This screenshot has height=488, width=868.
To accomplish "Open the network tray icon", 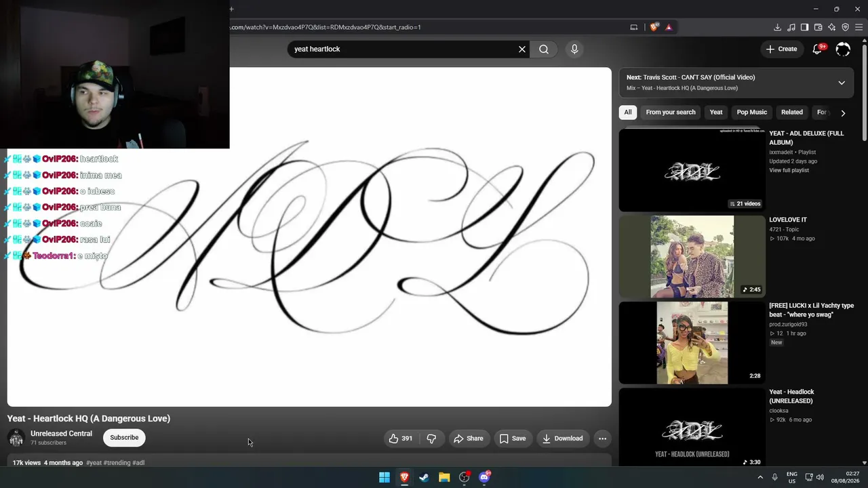I will [809, 477].
